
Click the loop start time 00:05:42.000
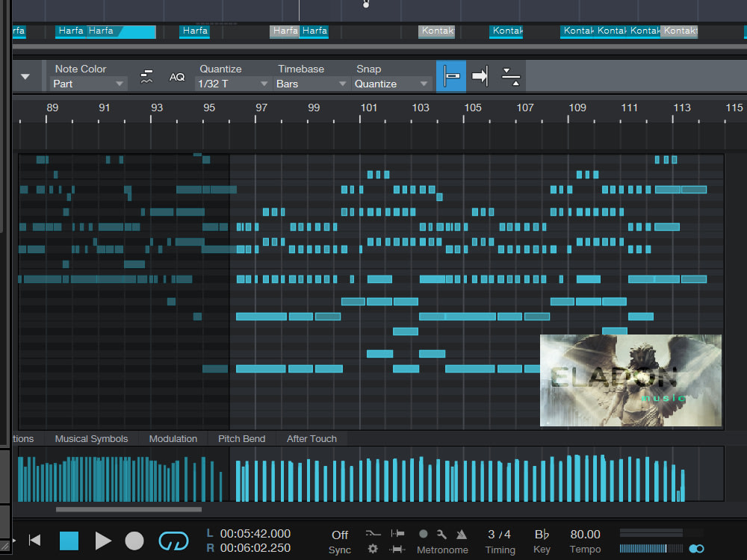coord(255,533)
